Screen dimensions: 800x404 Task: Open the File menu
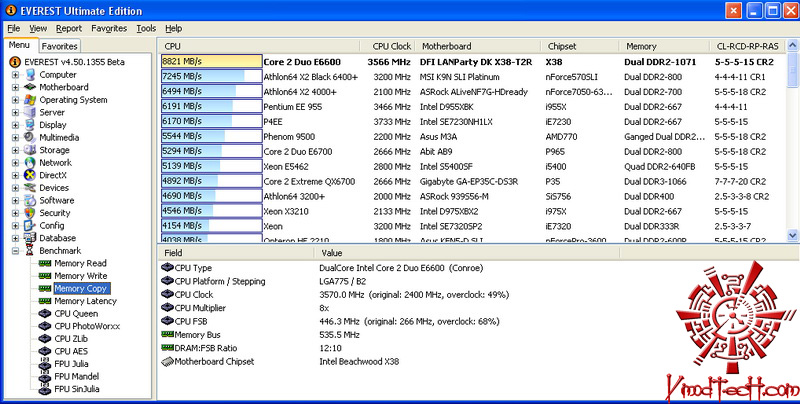14,29
